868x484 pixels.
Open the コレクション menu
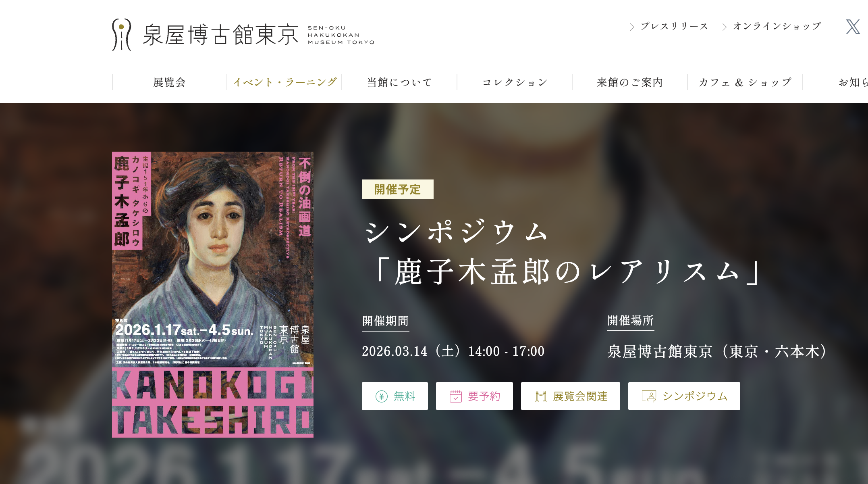tap(515, 82)
